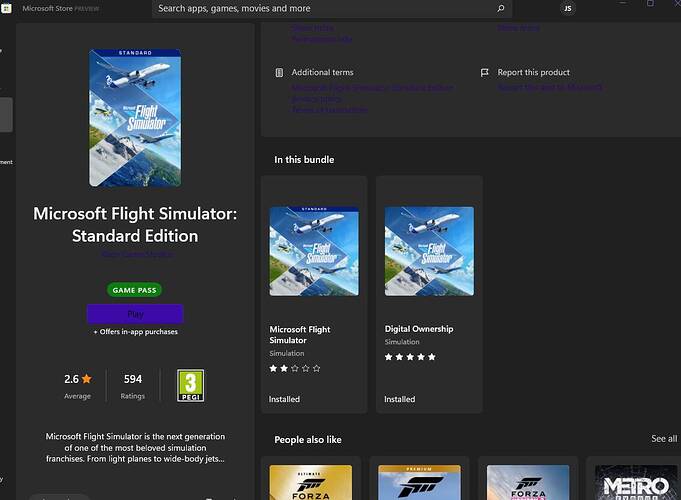This screenshot has height=500, width=681.
Task: Click the Microsoft Store logo icon
Action: (6, 8)
